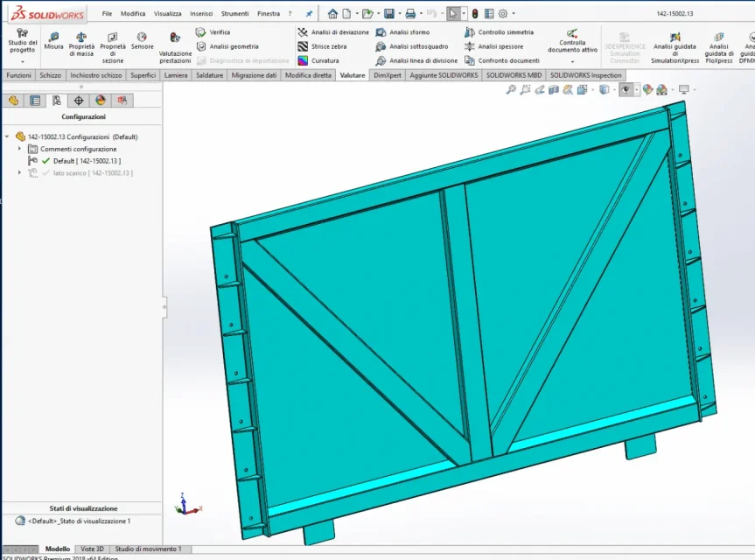Open Proprietà di sezione
The image size is (755, 560).
click(113, 47)
